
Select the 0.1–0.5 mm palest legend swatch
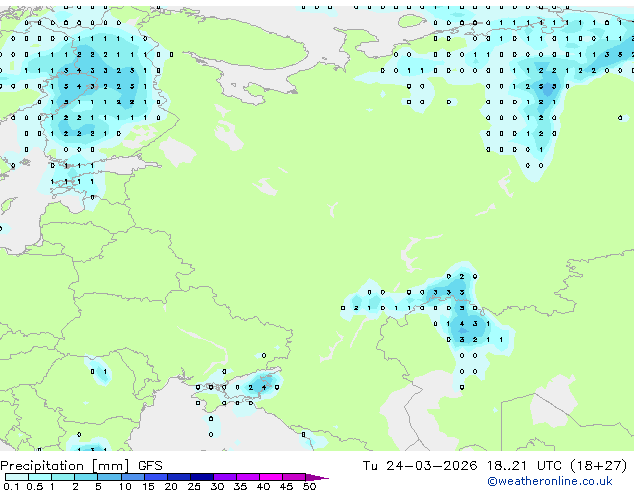coord(17,477)
